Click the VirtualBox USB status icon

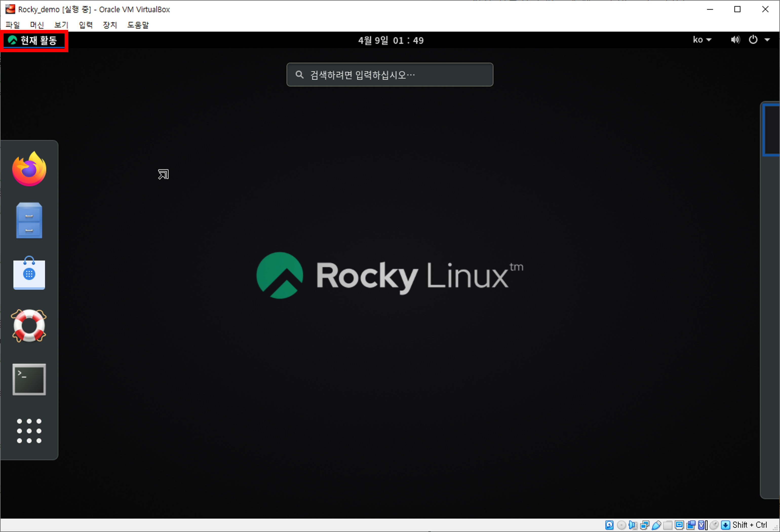pyautogui.click(x=656, y=525)
